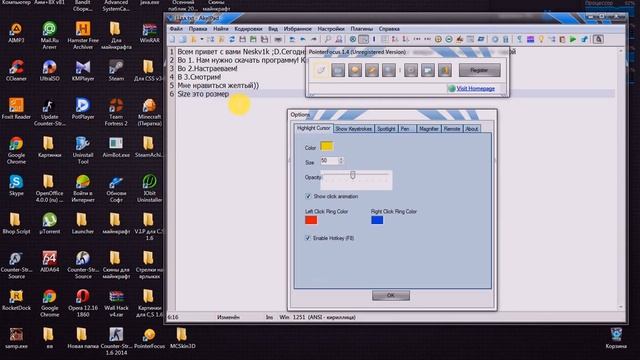Image resolution: width=640 pixels, height=360 pixels.
Task: Switch to the Remote tab
Action: pos(452,129)
